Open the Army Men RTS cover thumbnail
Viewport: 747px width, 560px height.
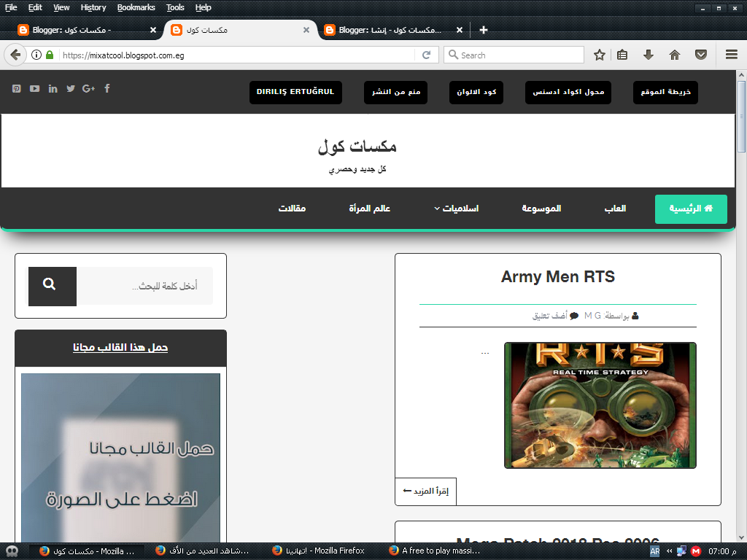[x=600, y=405]
